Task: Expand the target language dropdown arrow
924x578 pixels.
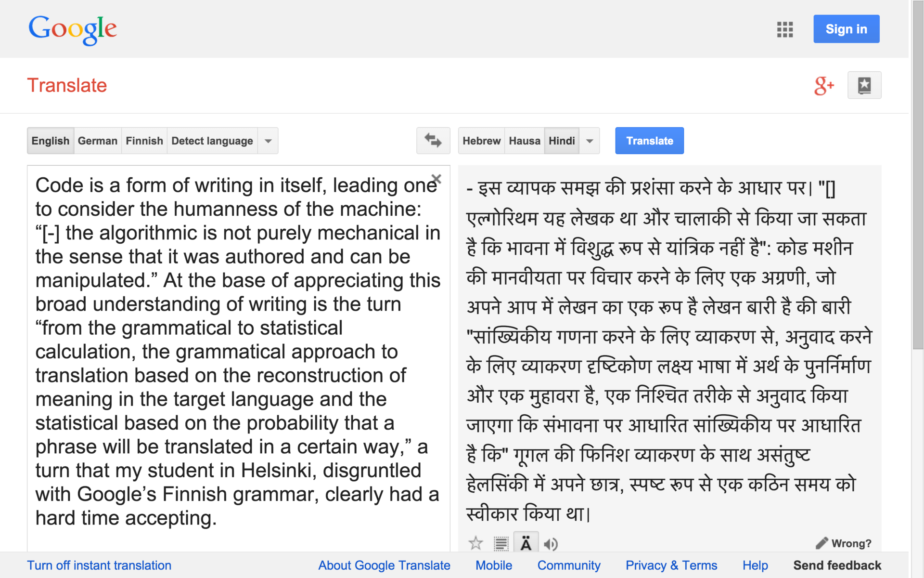Action: [x=590, y=141]
